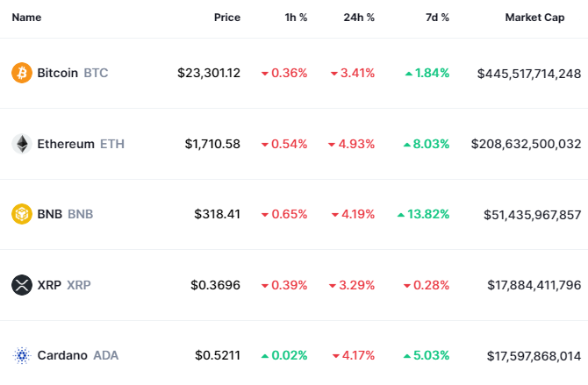Viewport: 588px width, 385px height.
Task: Click Bitcoin's red 1h down arrow
Action: click(x=265, y=74)
